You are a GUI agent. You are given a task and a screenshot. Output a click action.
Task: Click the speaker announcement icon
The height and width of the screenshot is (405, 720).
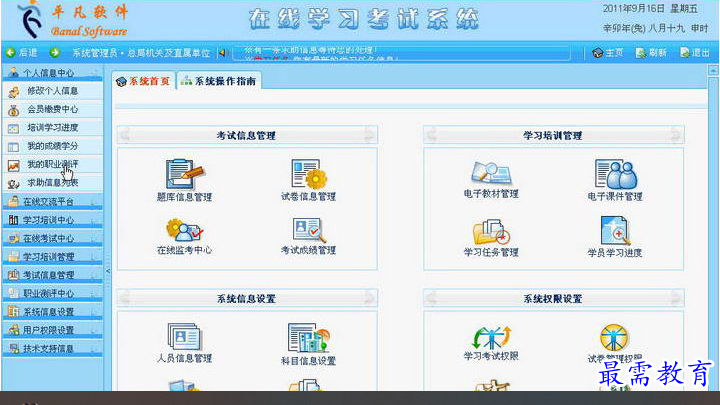(x=223, y=53)
